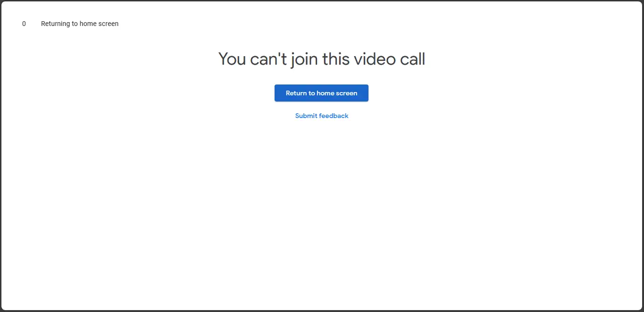Click the zero in the top corner
This screenshot has height=312, width=644.
point(24,24)
